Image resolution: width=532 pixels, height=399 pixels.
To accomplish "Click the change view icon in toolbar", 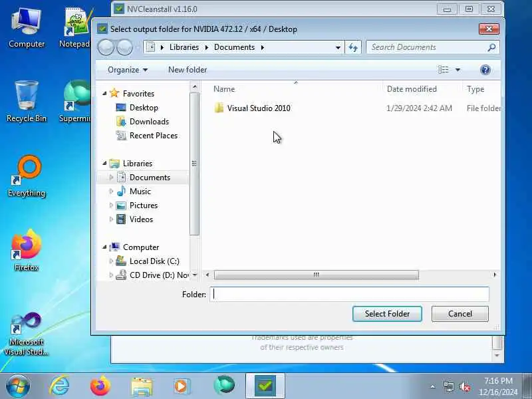I will 443,70.
